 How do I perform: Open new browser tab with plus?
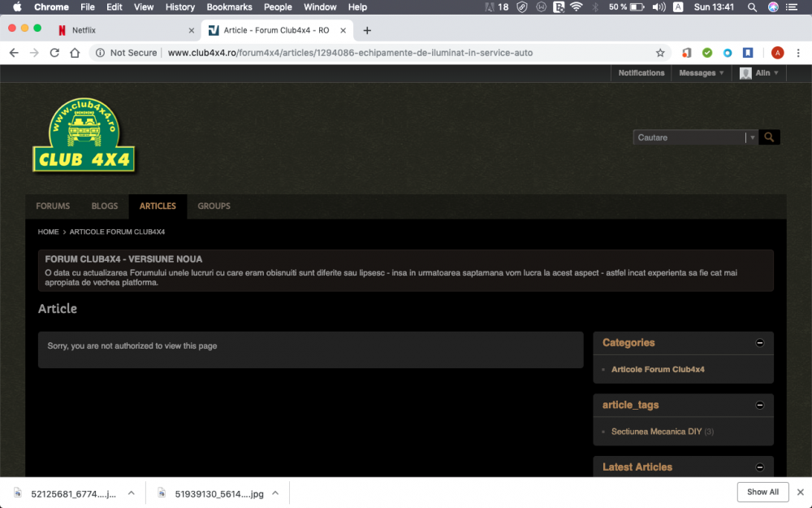point(367,31)
